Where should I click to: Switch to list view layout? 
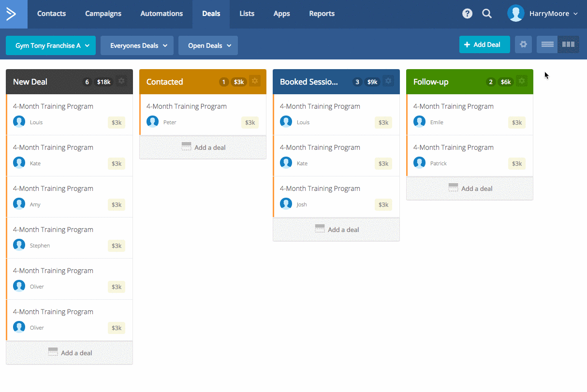547,44
